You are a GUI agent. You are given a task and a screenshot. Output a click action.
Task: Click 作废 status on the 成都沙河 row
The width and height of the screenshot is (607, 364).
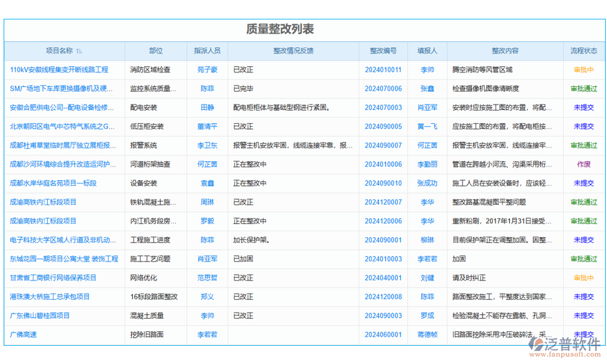tap(583, 164)
